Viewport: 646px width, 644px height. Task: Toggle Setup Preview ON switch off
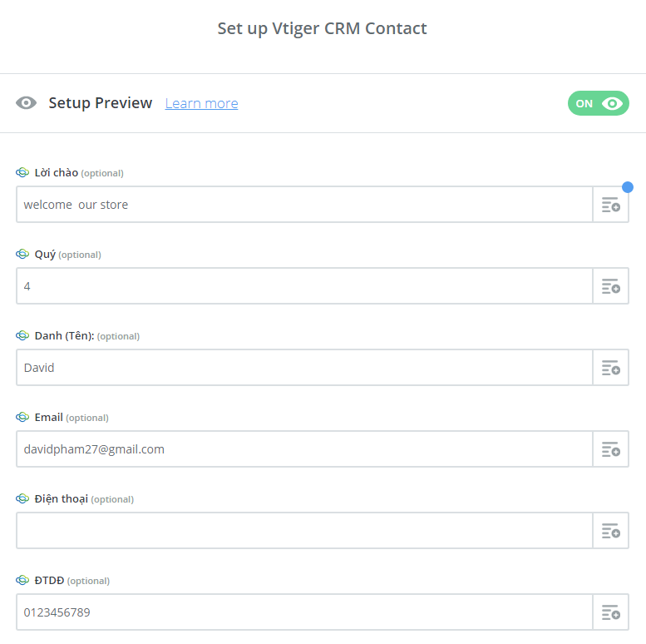[x=599, y=103]
